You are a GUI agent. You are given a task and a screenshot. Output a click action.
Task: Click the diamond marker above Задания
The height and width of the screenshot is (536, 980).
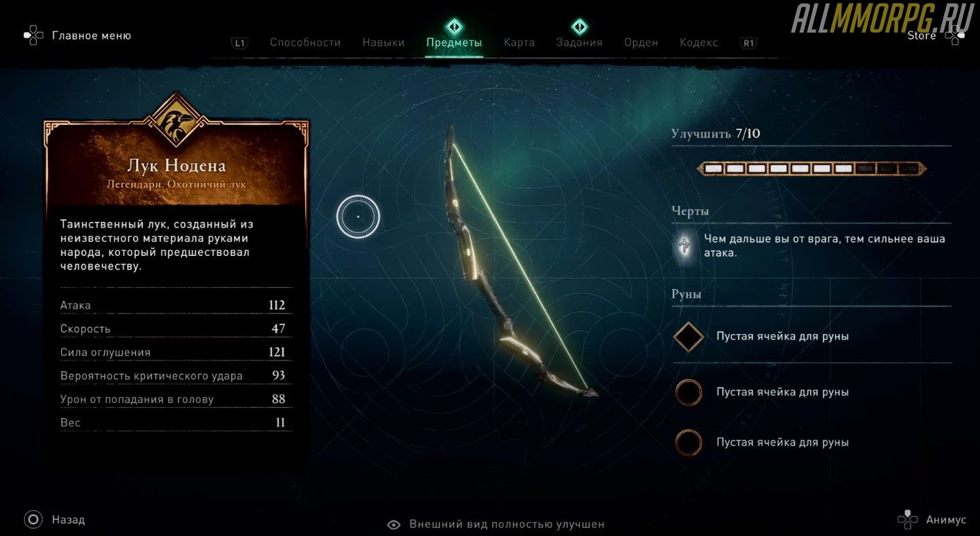coord(579,26)
